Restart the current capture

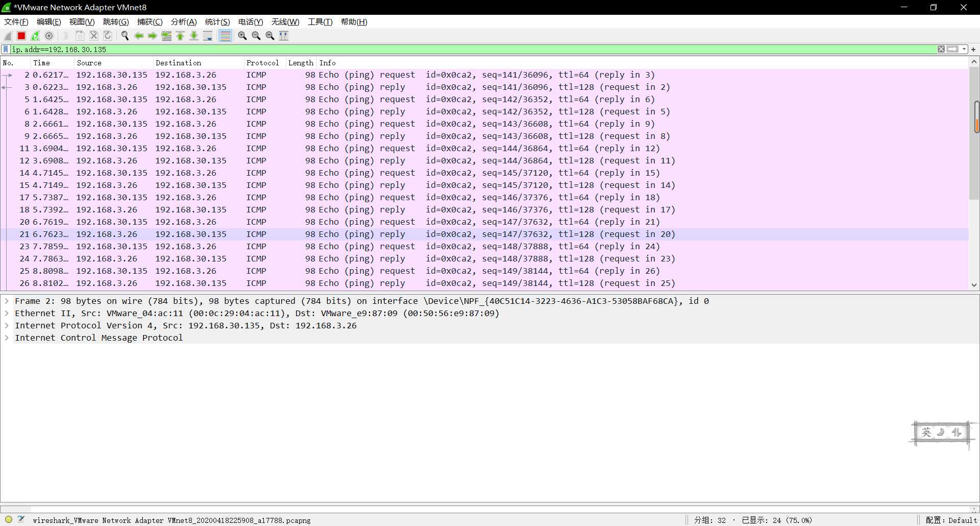click(x=35, y=36)
